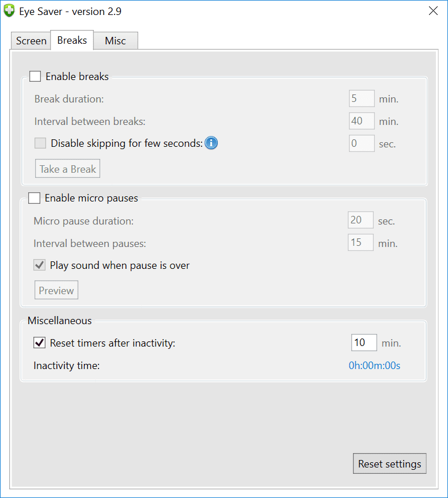This screenshot has height=498, width=448.
Task: Select the 'Interval between breaks' field
Action: click(362, 121)
